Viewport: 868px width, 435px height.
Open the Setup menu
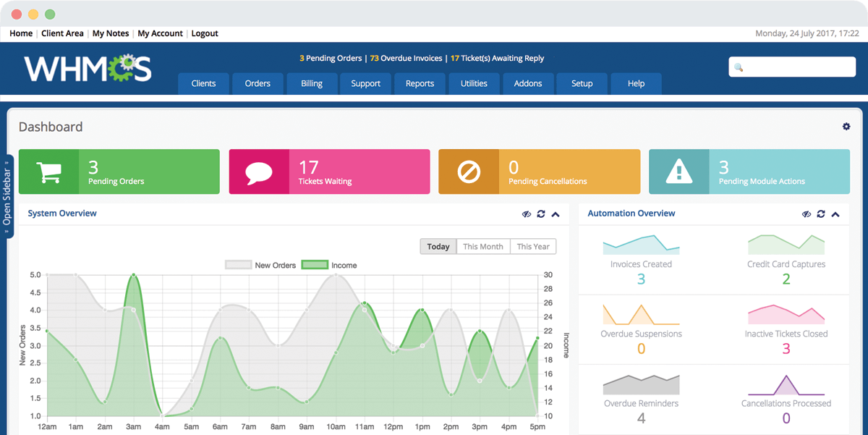tap(582, 84)
